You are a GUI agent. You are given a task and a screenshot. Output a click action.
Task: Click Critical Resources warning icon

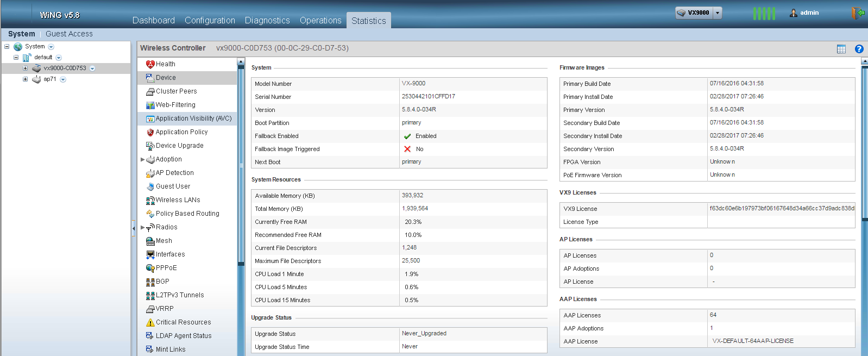pos(150,322)
